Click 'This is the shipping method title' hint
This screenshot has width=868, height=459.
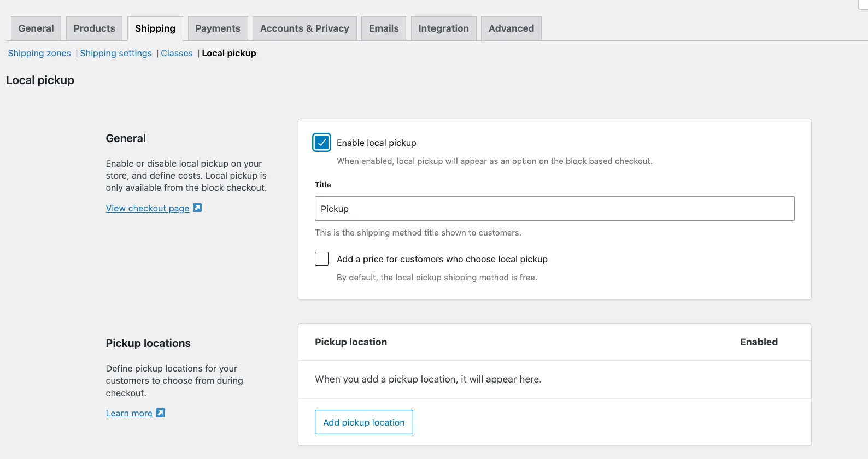pyautogui.click(x=418, y=233)
